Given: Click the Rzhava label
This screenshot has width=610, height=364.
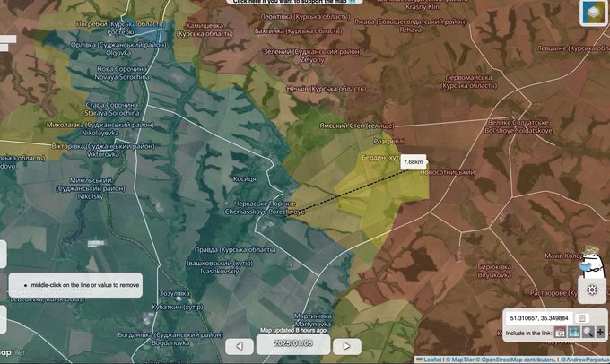Looking at the screenshot, I should (x=410, y=30).
